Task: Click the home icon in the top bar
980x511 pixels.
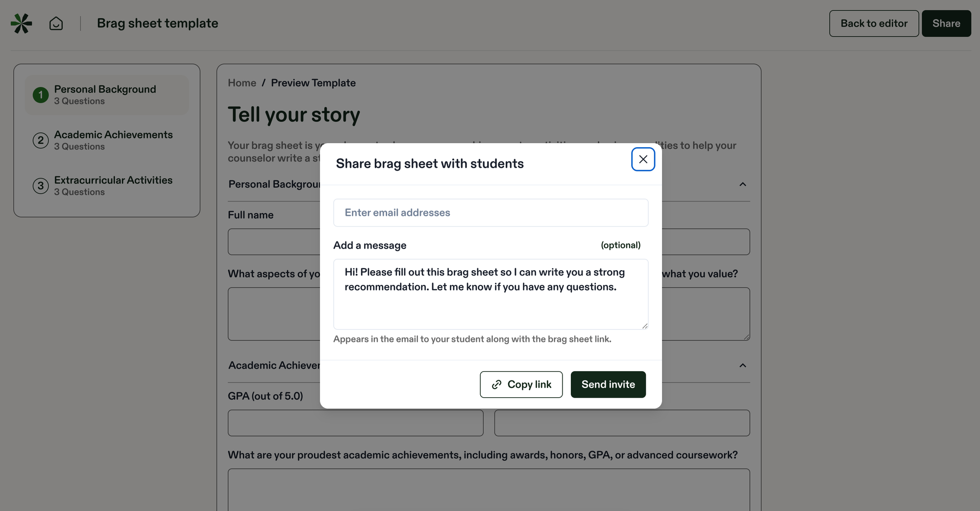Action: point(56,23)
